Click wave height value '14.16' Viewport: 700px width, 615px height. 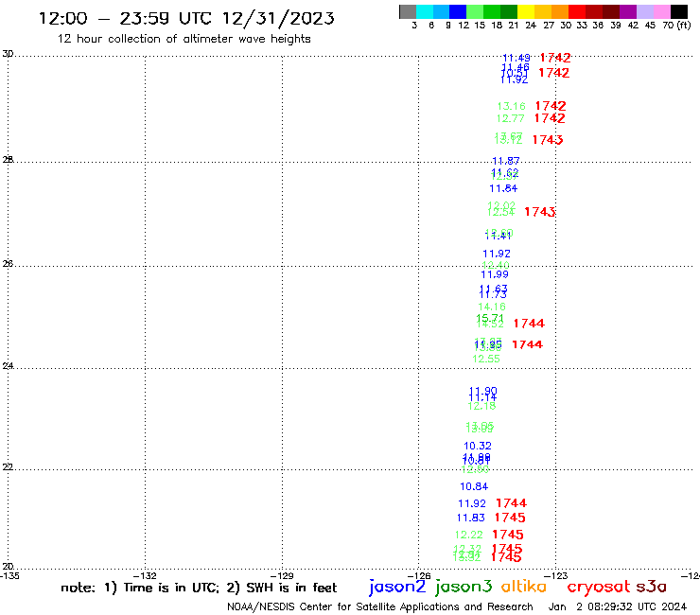click(492, 307)
